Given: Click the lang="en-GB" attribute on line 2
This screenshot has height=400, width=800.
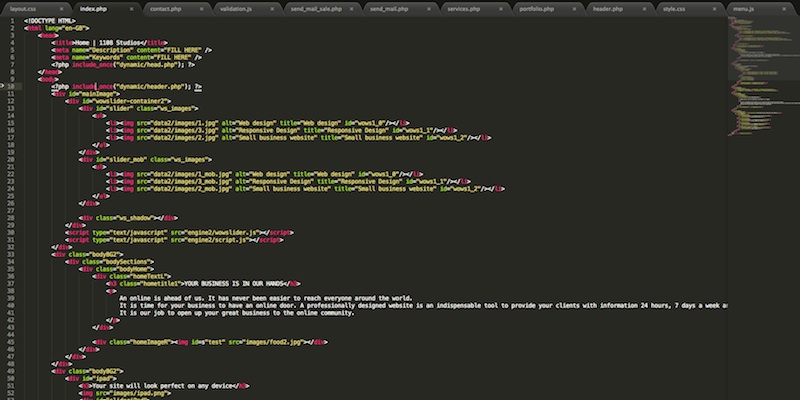Looking at the screenshot, I should [x=66, y=28].
